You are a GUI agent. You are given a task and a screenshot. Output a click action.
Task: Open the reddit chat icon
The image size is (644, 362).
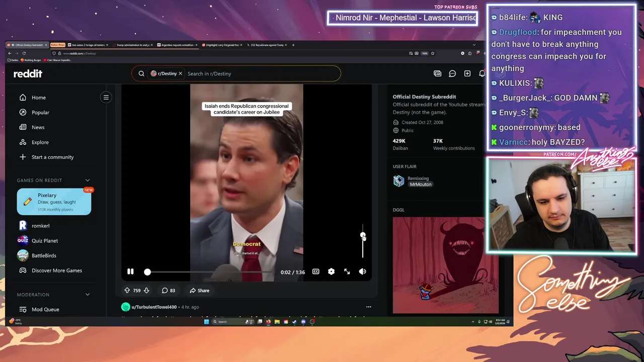tap(452, 73)
